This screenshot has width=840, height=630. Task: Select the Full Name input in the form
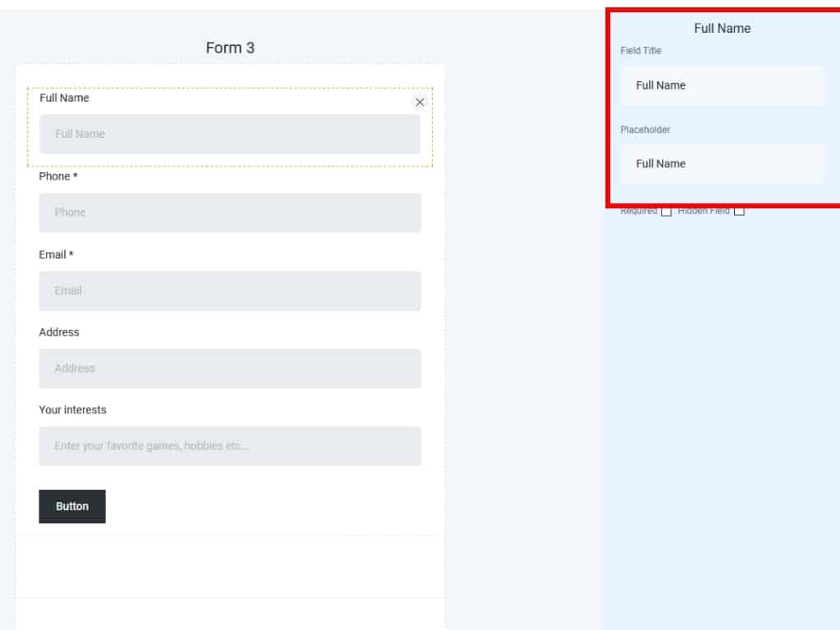[230, 134]
